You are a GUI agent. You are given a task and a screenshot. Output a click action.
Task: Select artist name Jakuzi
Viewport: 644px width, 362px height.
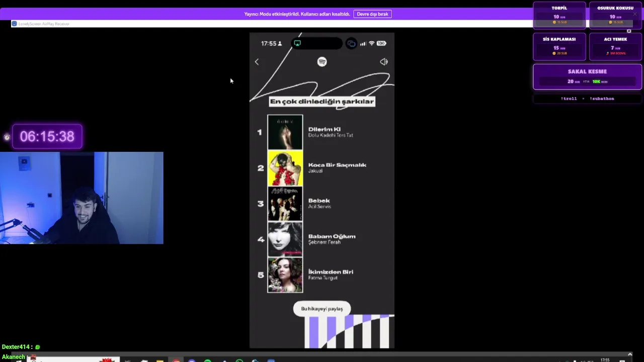(315, 171)
